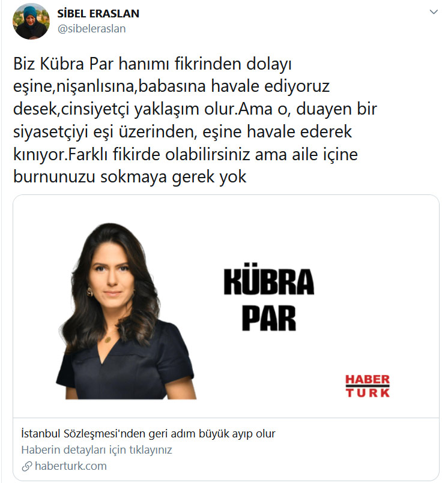Click the tweet's last line 'burnunuzu sokmaya gerek yok'
Screen dimensions: 448x483
click(x=130, y=177)
